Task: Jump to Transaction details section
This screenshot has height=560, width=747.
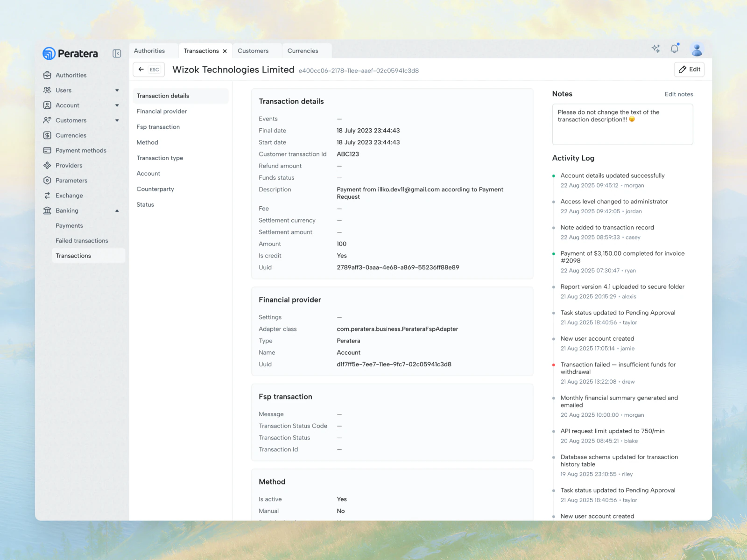Action: click(x=181, y=96)
